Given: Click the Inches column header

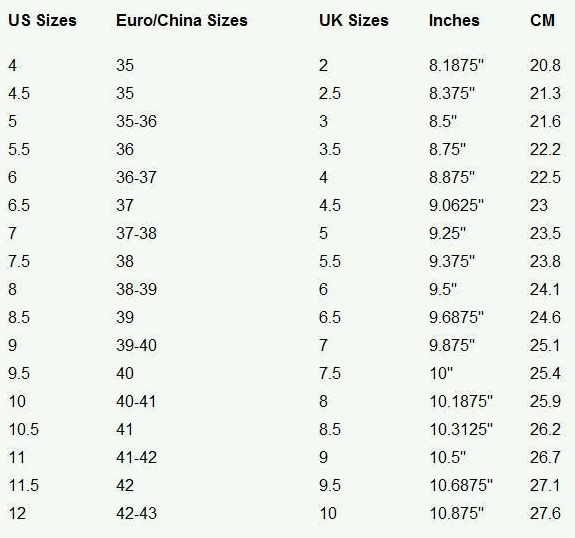Looking at the screenshot, I should coord(454,20).
